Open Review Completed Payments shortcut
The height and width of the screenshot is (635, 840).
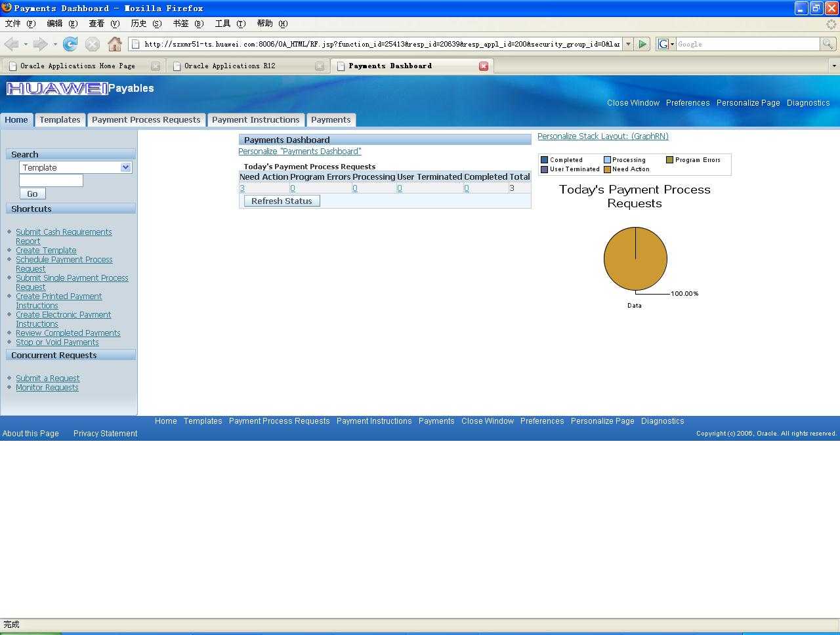click(x=68, y=333)
